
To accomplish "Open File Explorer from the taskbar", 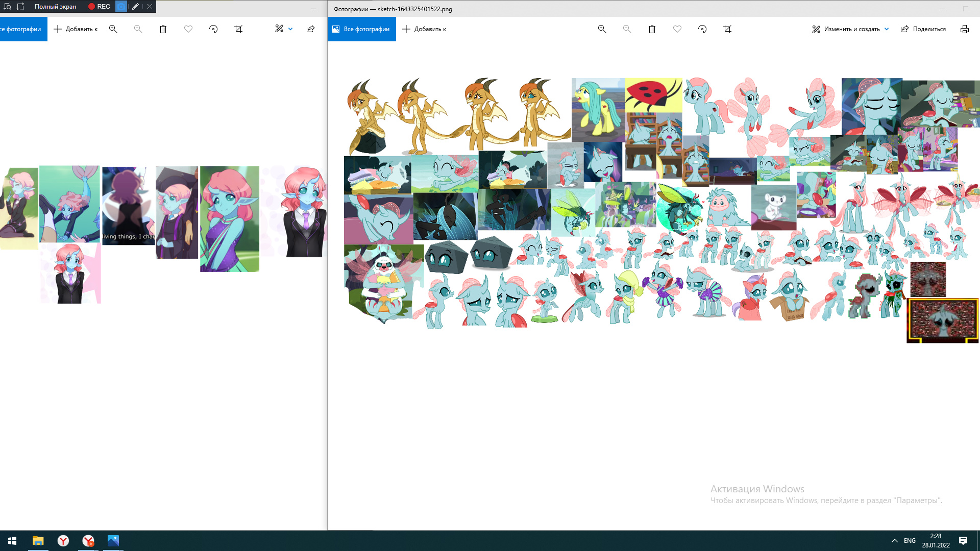I will (x=38, y=540).
